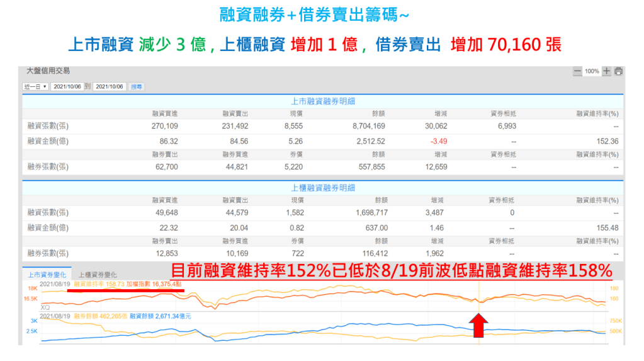644x361 pixels.
Task: Click the zoom out minus icon
Action: pos(577,72)
